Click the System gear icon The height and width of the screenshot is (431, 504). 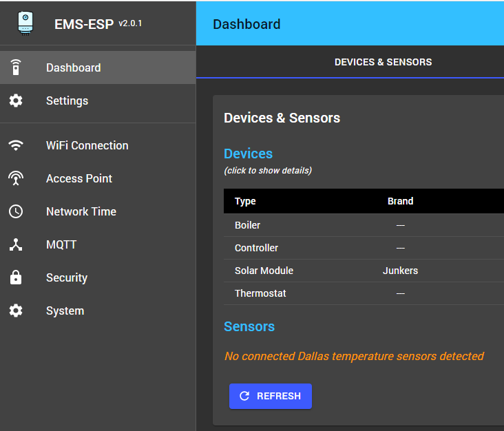(x=16, y=311)
